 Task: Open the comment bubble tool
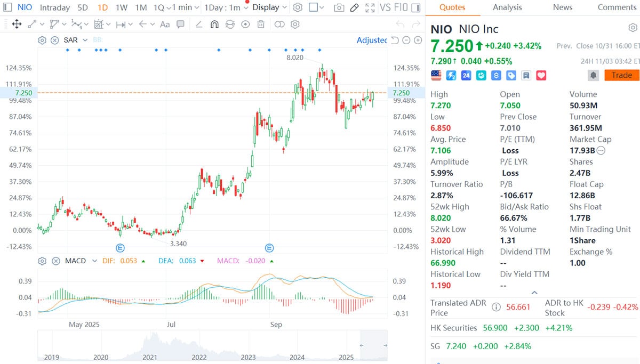pos(180,23)
